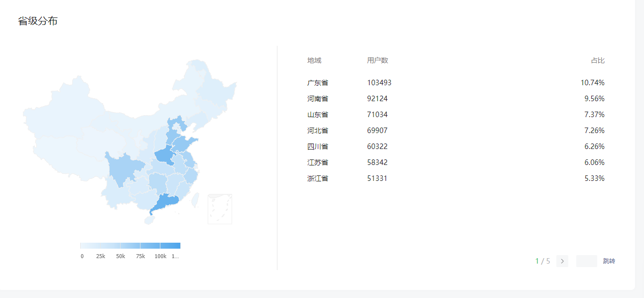Click the 7.26% percentage value

[595, 131]
